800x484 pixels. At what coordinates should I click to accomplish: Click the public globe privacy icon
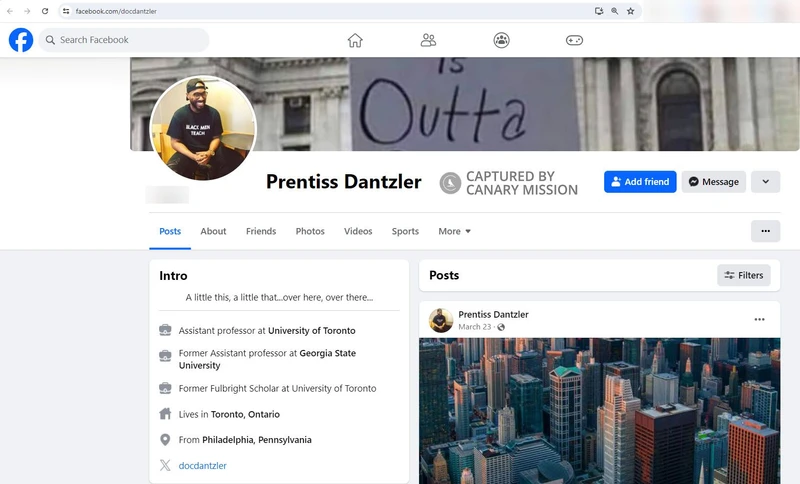(501, 327)
